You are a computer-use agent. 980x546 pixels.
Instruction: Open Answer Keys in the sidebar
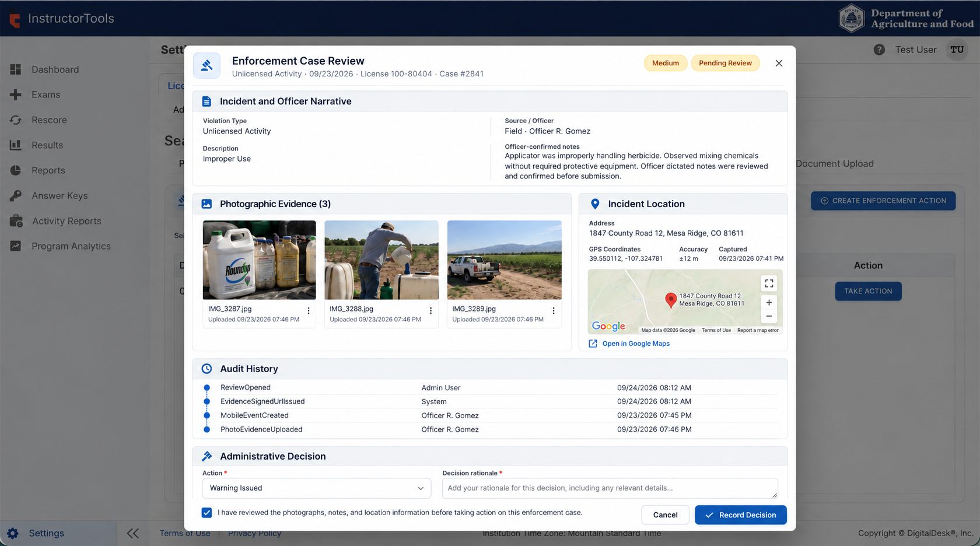pos(60,196)
